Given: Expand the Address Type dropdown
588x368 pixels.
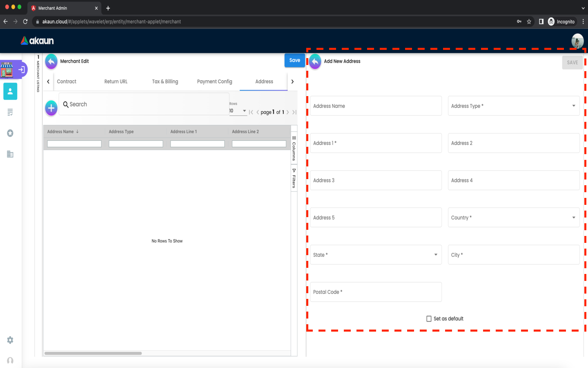Looking at the screenshot, I should coord(513,106).
